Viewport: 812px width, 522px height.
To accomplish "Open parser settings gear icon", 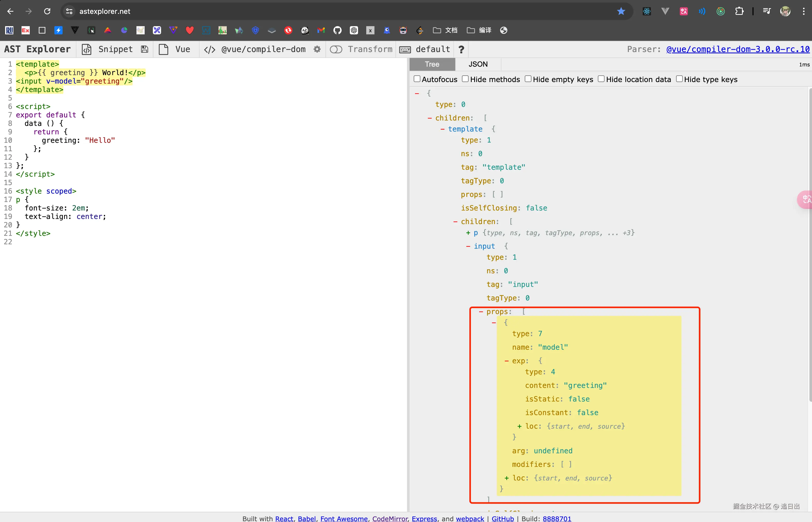I will (x=317, y=49).
